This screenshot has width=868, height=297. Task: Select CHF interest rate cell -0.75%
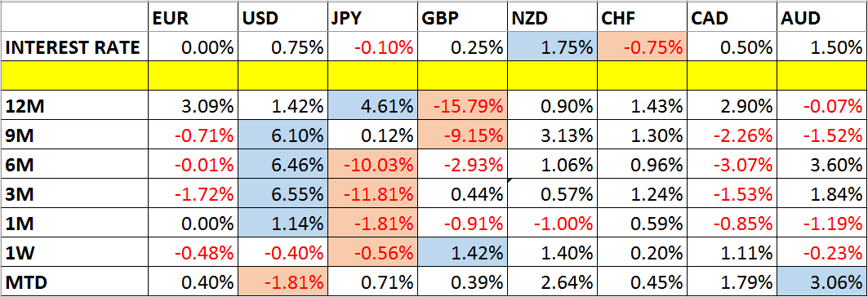[642, 47]
